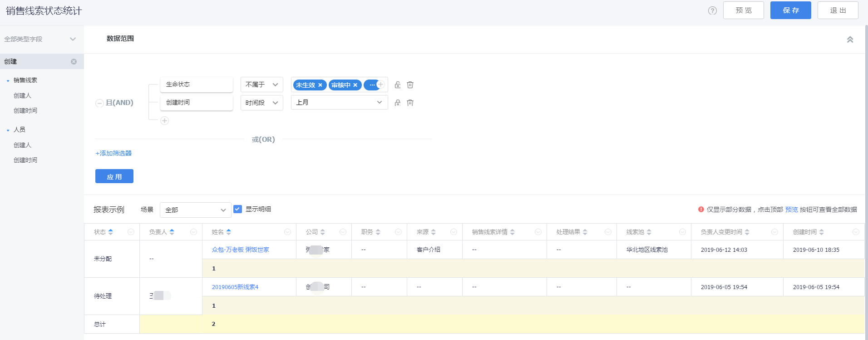Click the 应用 button

coord(114,176)
